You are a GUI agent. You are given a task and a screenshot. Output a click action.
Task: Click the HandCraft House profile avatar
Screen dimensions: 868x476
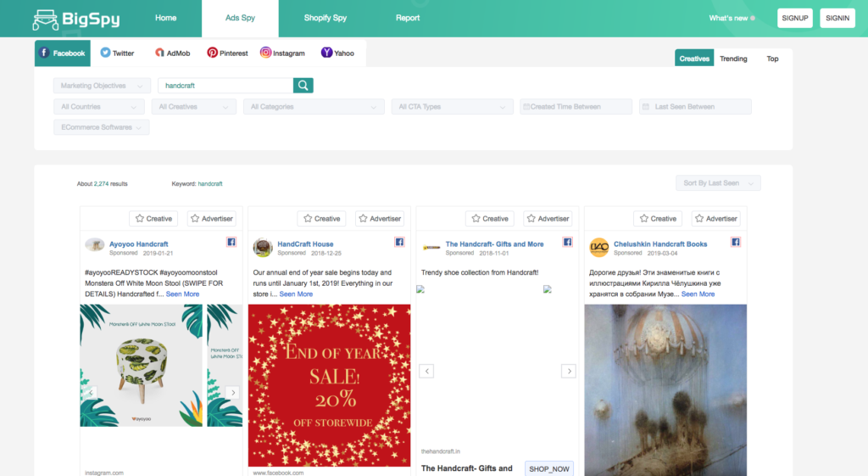(x=263, y=247)
